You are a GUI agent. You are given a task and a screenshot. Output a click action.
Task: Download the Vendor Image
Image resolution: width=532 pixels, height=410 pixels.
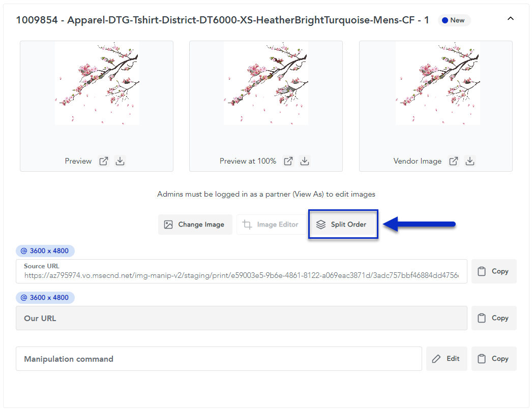[x=470, y=161]
